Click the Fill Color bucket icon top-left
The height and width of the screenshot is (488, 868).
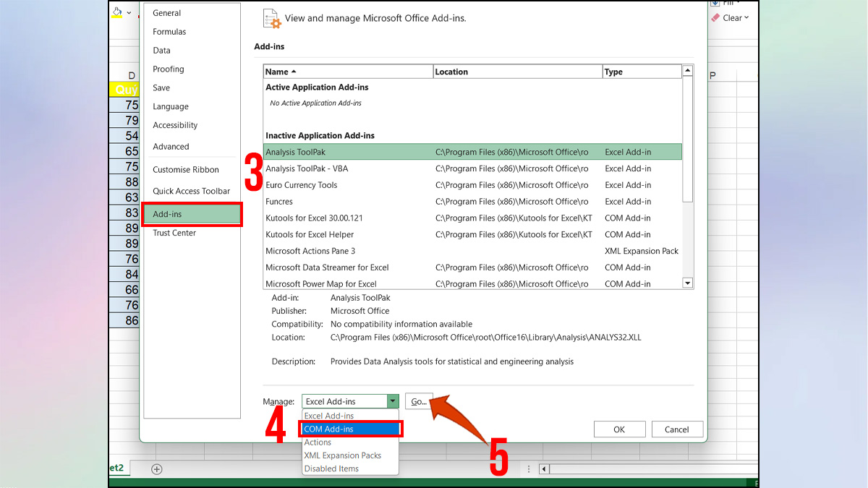pyautogui.click(x=117, y=12)
